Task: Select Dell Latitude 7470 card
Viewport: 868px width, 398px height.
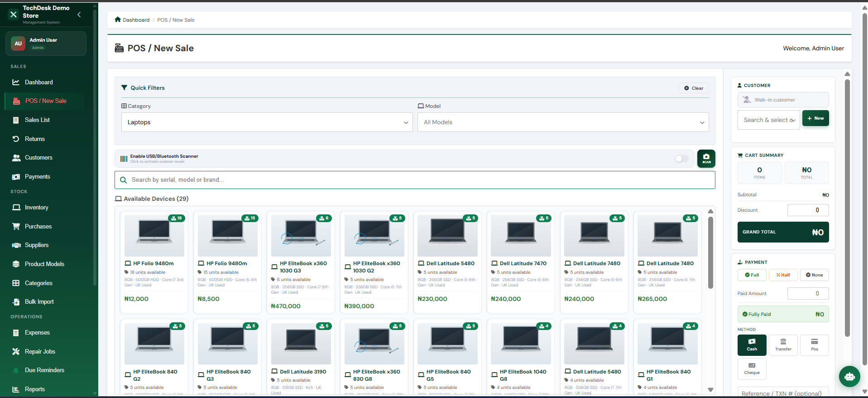Action: pos(521,262)
